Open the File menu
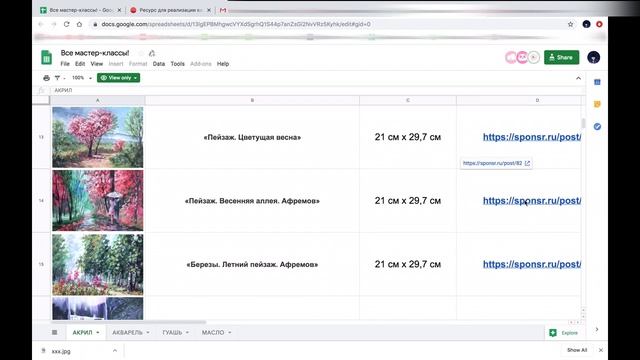The width and height of the screenshot is (640, 360). pos(65,64)
